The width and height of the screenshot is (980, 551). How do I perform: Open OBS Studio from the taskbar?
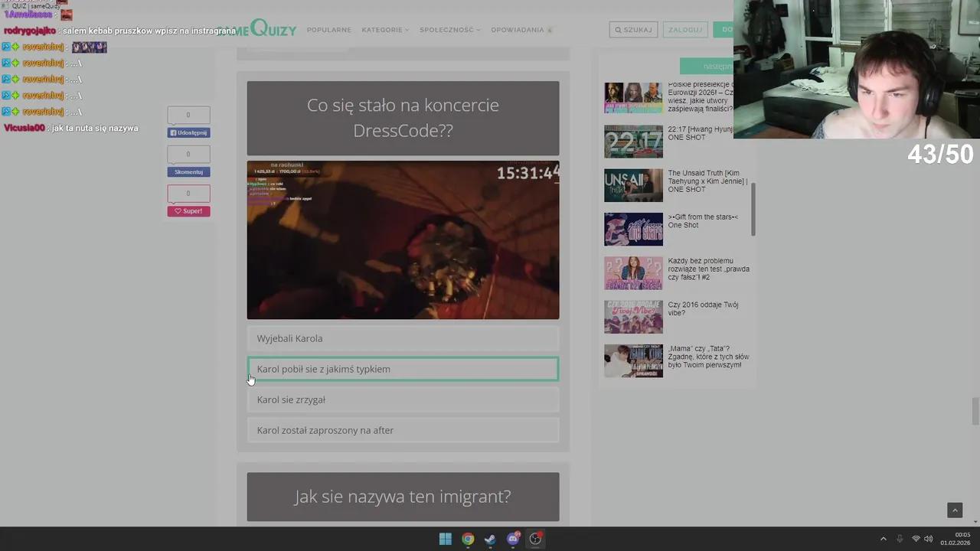pos(535,539)
